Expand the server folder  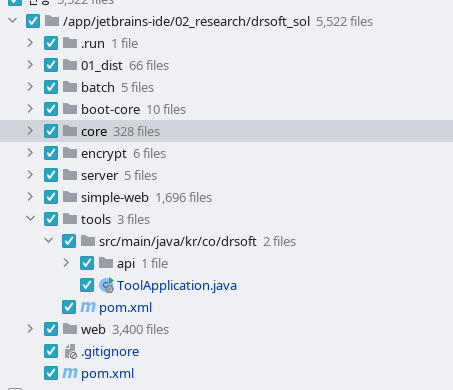pyautogui.click(x=30, y=175)
